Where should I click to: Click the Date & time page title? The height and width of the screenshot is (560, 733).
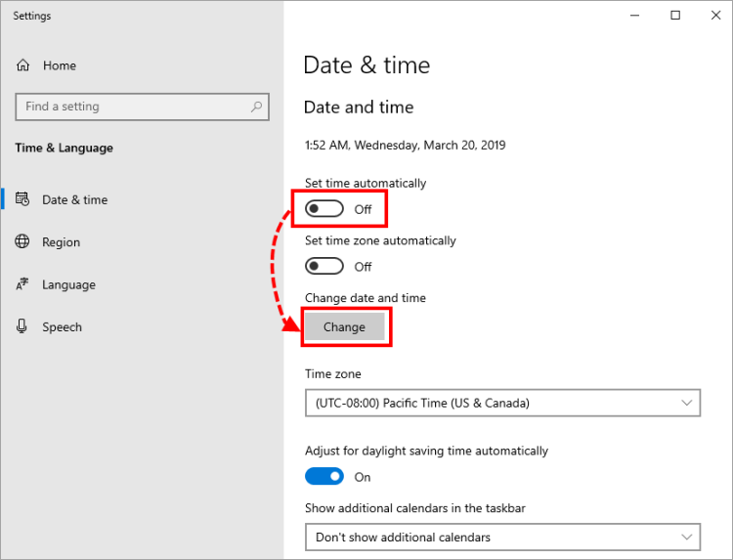pos(366,65)
